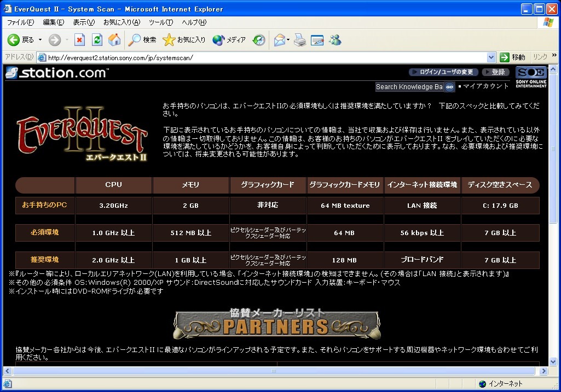Select the 56 kbps 以上 cell

(x=422, y=232)
